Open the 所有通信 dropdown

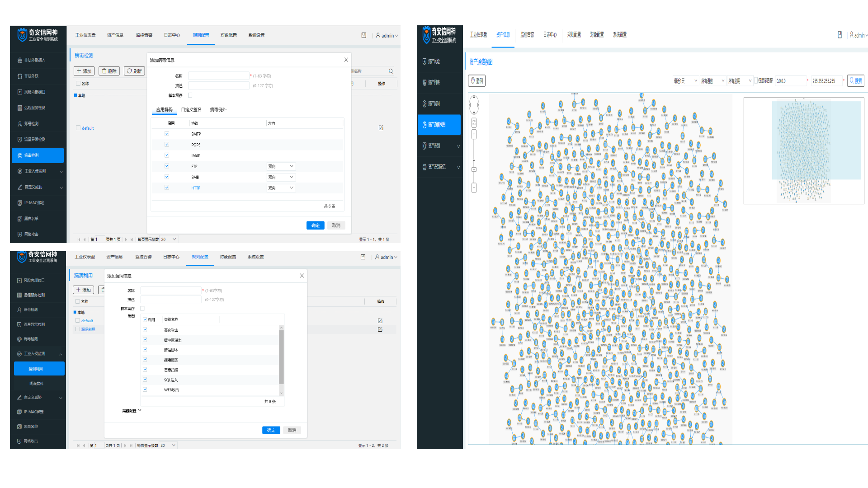[713, 81]
